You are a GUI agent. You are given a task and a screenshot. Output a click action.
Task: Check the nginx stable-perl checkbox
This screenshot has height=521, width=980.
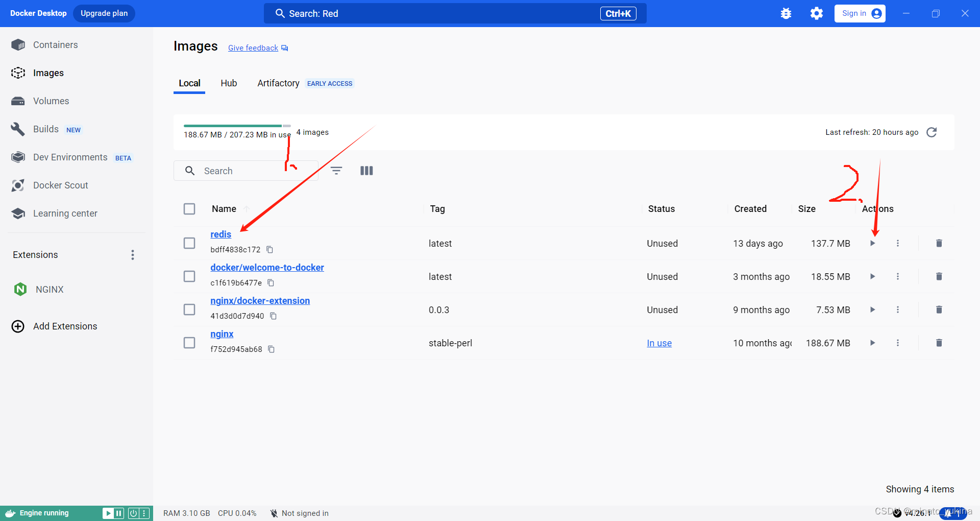[x=189, y=343]
